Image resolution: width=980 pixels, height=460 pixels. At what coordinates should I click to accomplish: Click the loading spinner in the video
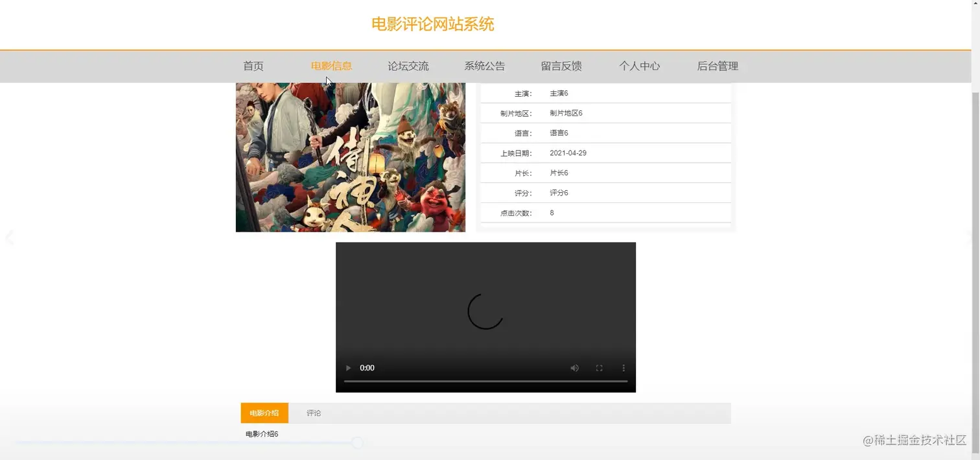[x=485, y=311]
